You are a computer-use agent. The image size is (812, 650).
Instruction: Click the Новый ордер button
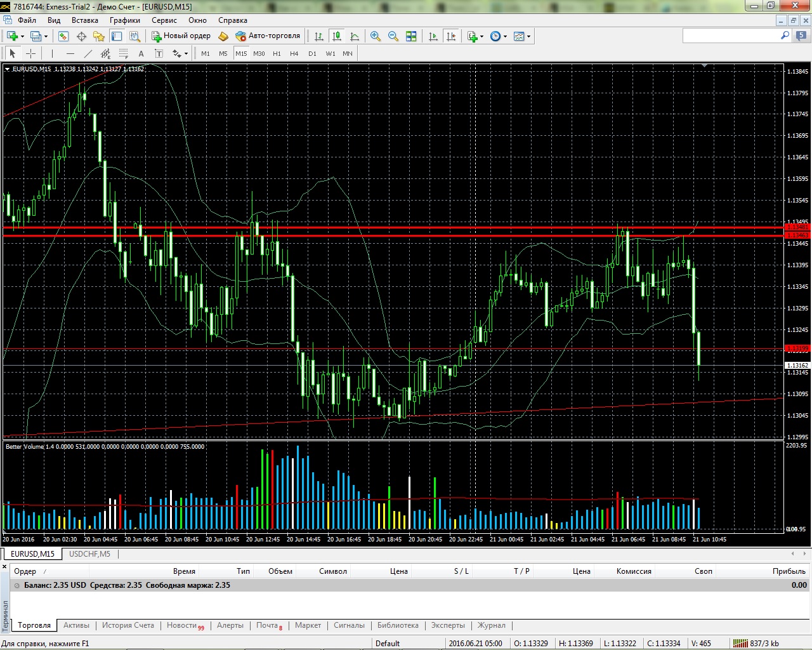click(181, 36)
